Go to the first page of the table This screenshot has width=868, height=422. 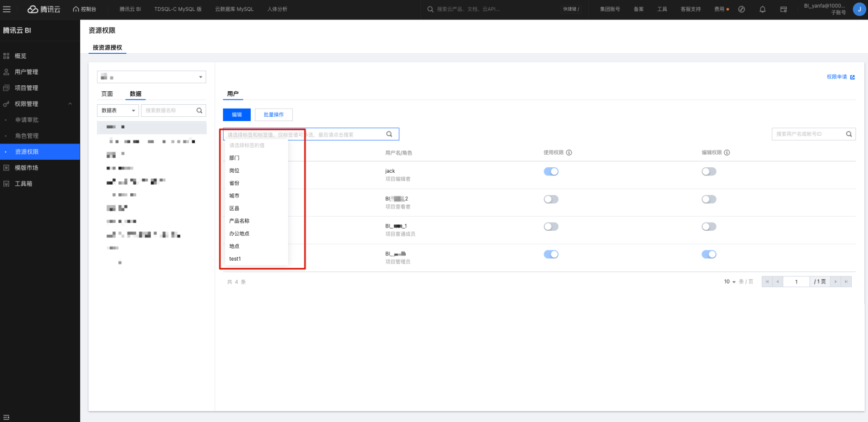(767, 281)
